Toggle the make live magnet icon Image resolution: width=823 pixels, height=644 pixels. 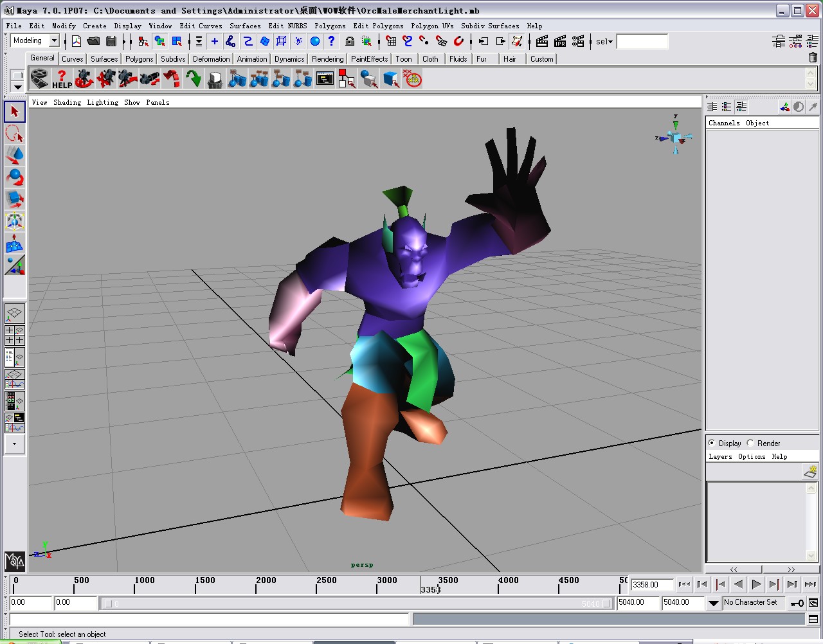click(x=458, y=41)
